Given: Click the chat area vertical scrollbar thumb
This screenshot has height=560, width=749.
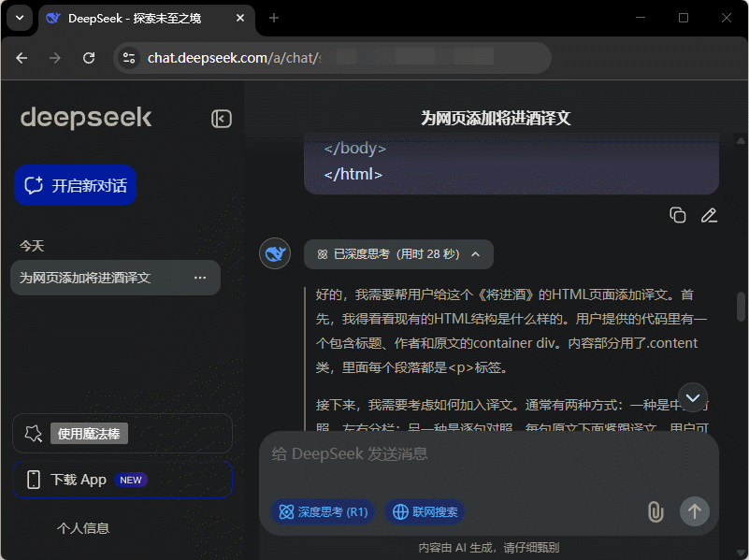Looking at the screenshot, I should tap(741, 306).
